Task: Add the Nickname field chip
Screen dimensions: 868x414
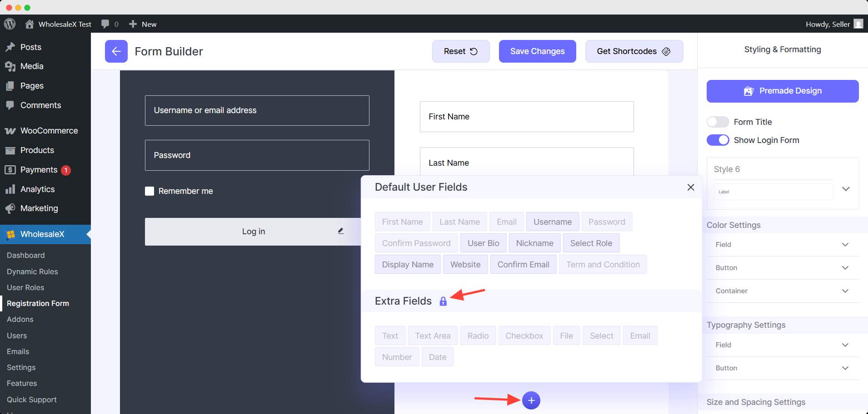Action: point(535,243)
